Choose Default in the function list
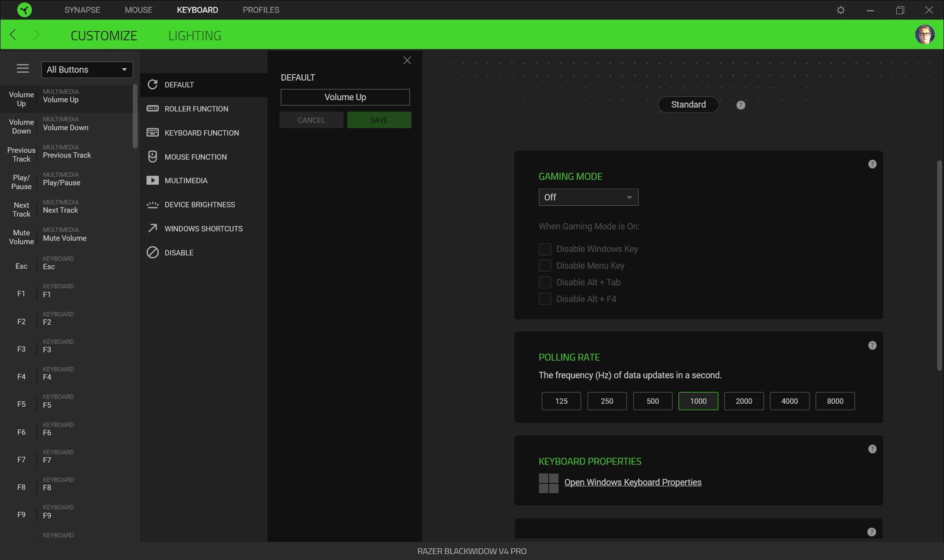Screen dimensions: 944x560 point(204,85)
